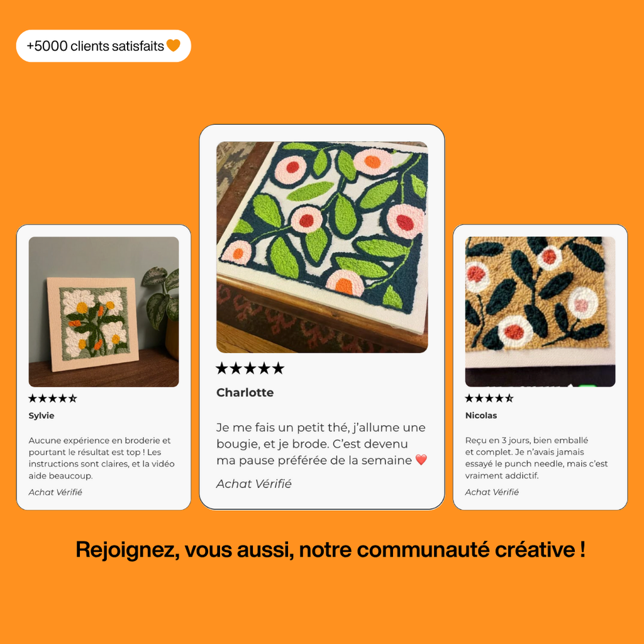
Task: Open Nicolas's tan floral embroidery photo
Action: click(x=540, y=312)
